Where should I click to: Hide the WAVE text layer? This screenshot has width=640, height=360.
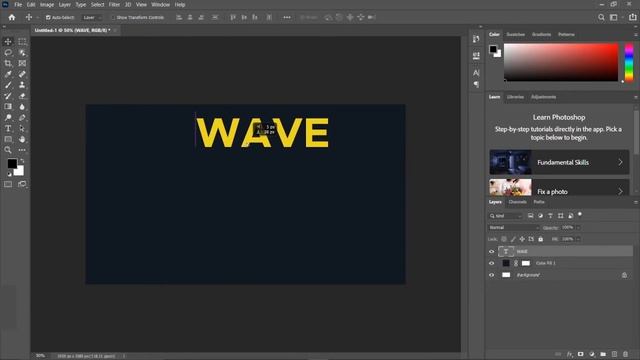pos(491,251)
